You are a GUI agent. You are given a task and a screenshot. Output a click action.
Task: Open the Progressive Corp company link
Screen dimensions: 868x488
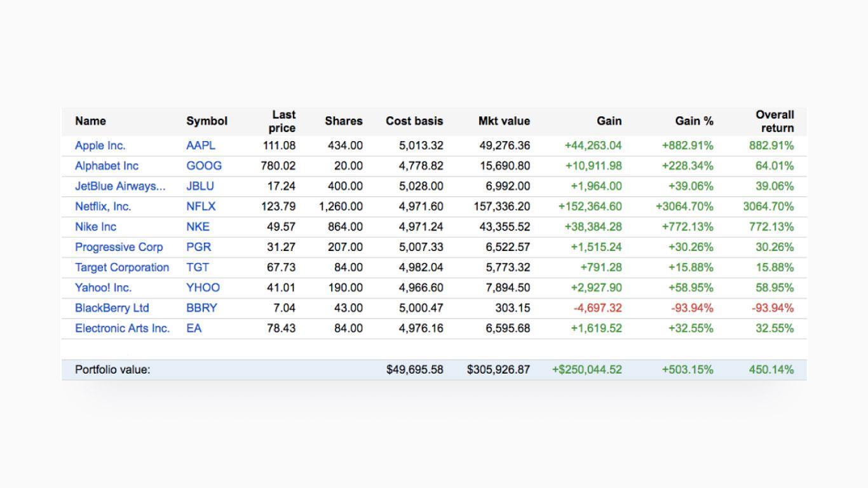(x=119, y=247)
